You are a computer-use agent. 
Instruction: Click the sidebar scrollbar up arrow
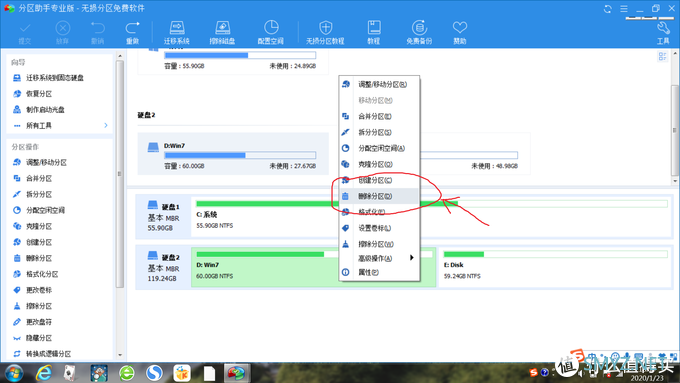120,56
